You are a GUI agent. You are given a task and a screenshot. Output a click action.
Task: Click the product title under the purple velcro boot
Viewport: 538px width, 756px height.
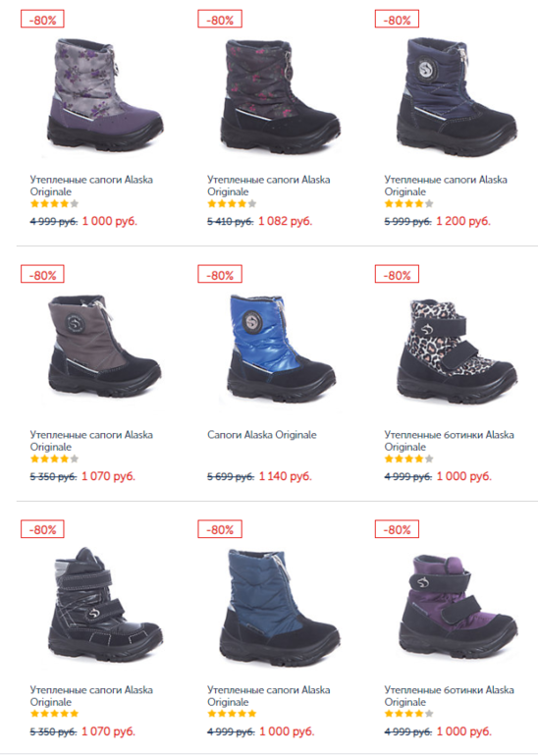(x=449, y=695)
